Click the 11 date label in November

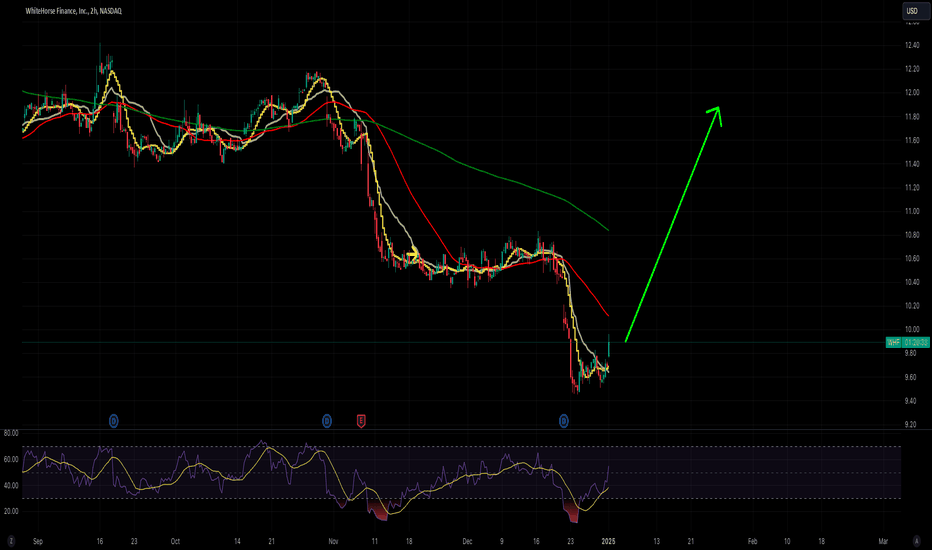[374, 542]
